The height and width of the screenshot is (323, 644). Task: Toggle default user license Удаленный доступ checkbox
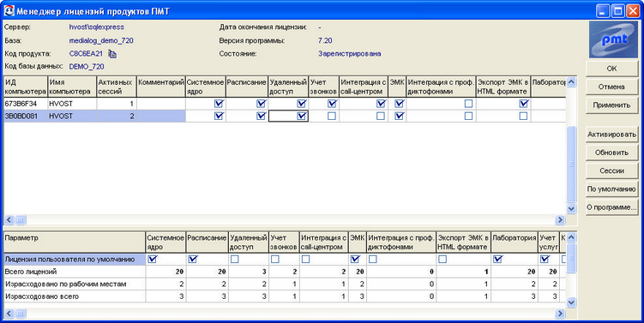click(x=234, y=259)
